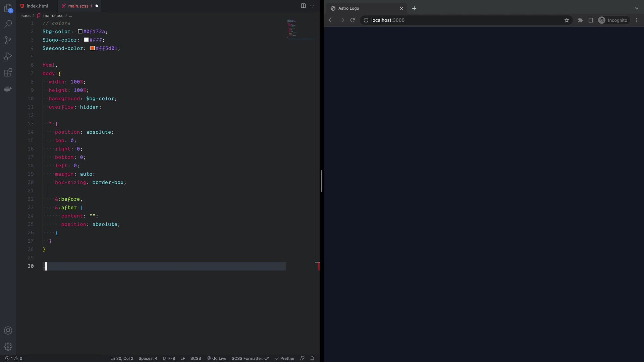Open the Explorer view in activity bar
The height and width of the screenshot is (362, 644).
8,8
